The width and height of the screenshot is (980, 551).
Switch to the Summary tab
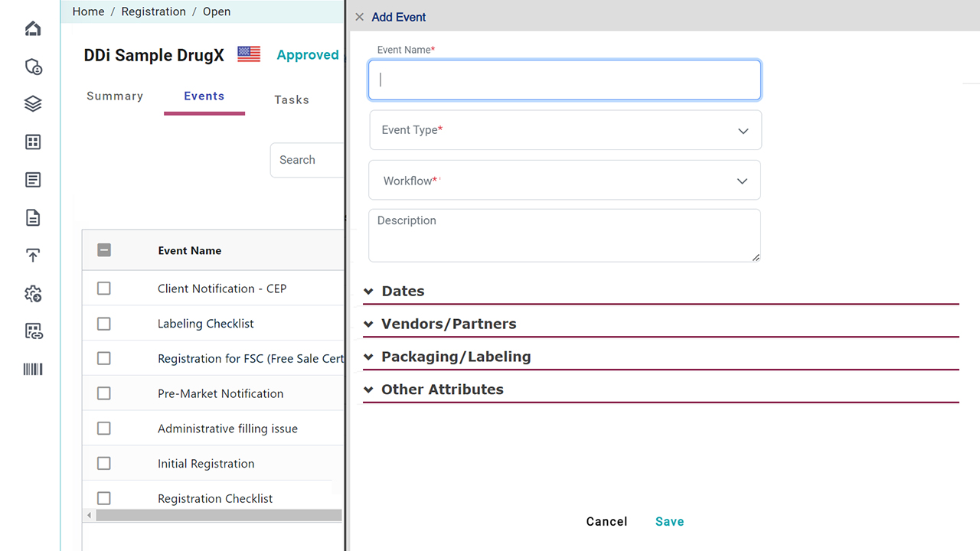pos(115,96)
